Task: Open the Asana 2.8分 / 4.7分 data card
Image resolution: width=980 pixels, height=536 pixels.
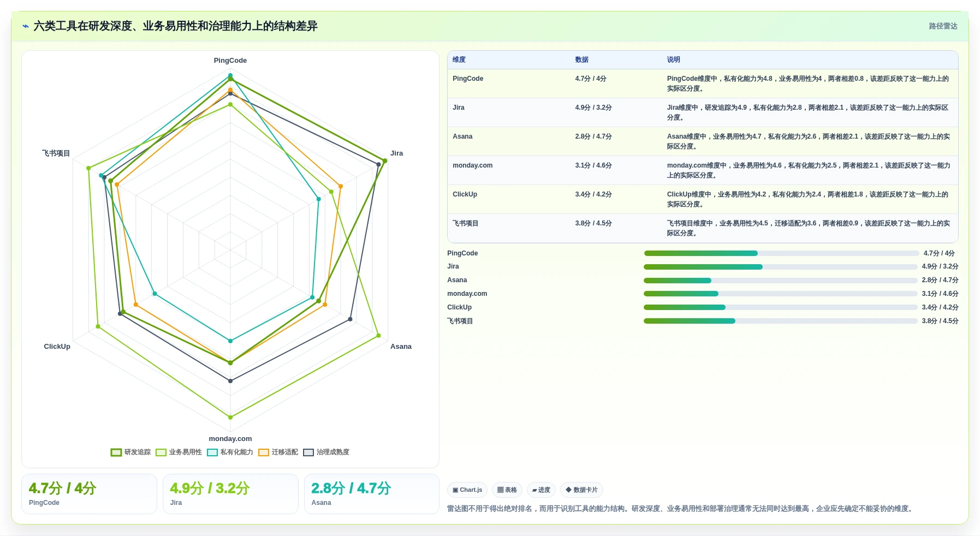Action: (x=372, y=494)
